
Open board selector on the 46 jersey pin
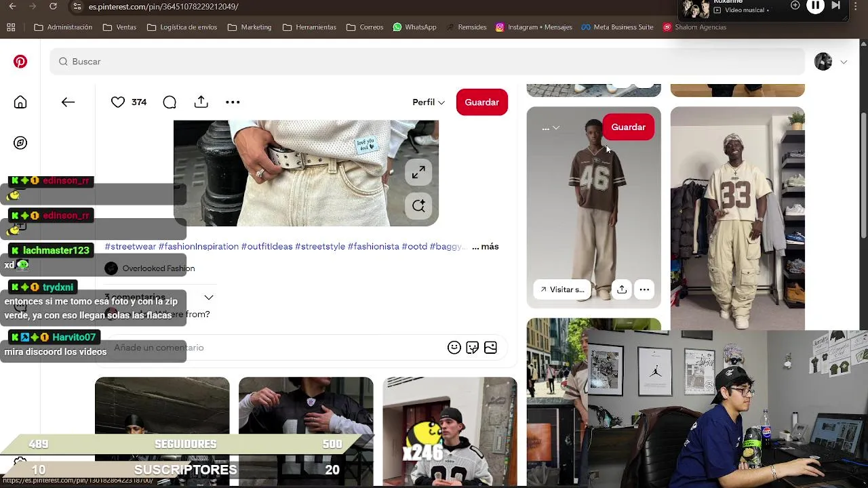click(550, 127)
